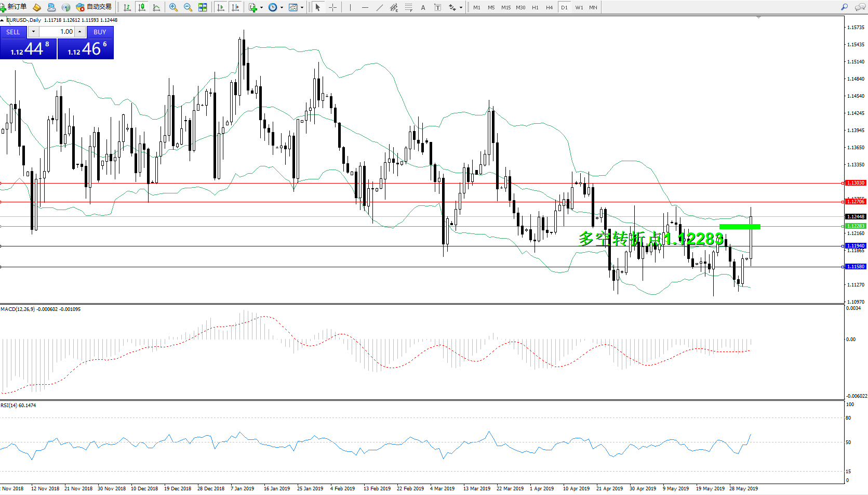Viewport: 868px width, 495px height.
Task: Switch to the W1 timeframe
Action: (579, 7)
